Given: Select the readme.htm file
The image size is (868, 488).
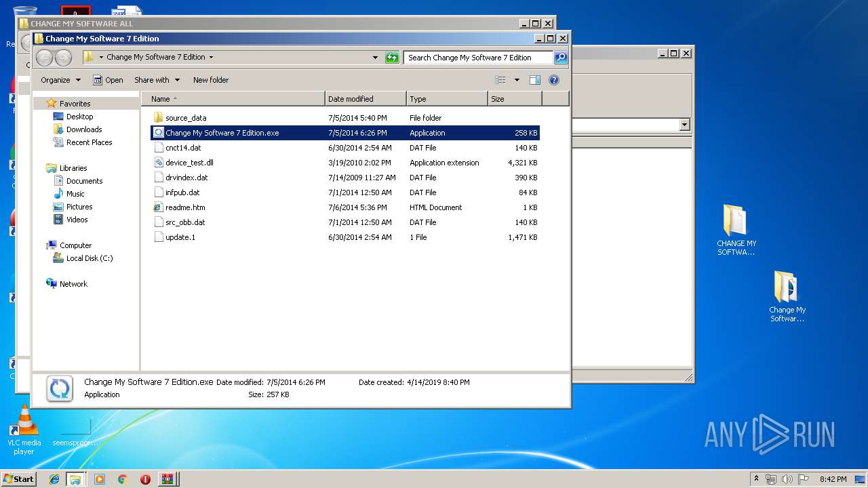Looking at the screenshot, I should pos(185,207).
